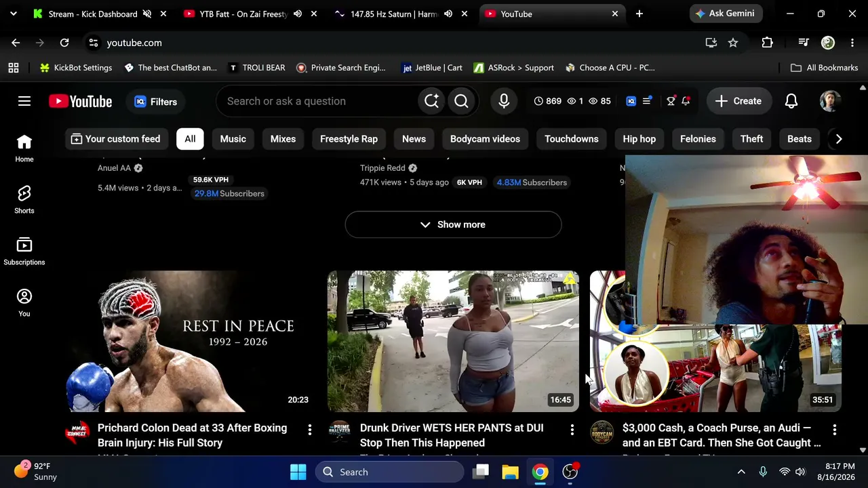
Task: Start voice search with the microphone
Action: [504, 101]
